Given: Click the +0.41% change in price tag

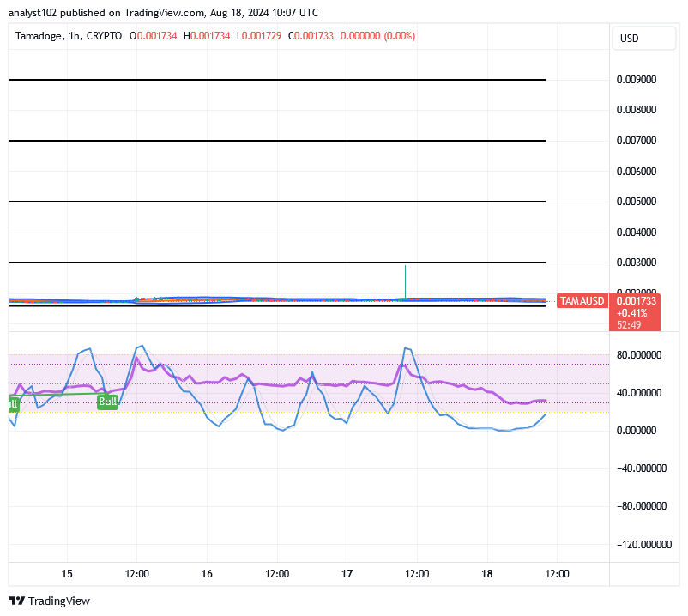Looking at the screenshot, I should pos(631,313).
